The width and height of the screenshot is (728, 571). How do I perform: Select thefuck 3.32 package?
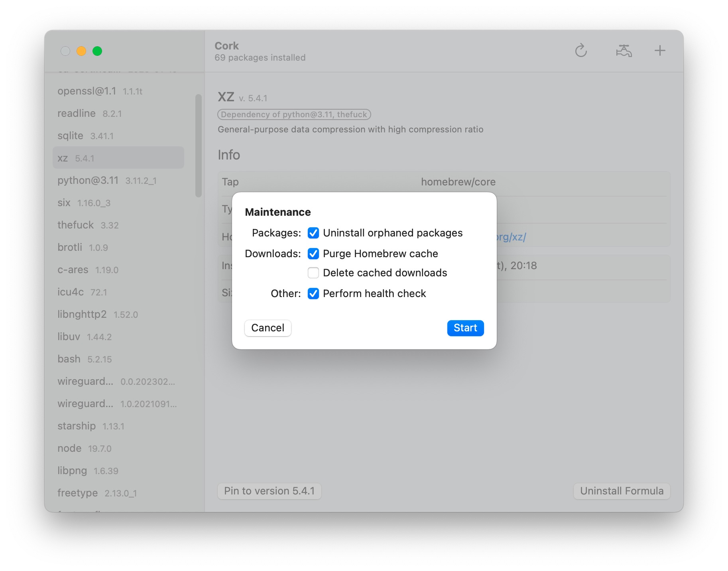(x=118, y=225)
